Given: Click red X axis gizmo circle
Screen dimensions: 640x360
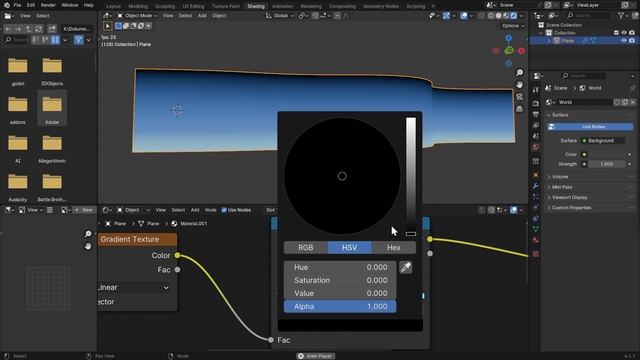Looking at the screenshot, I should tap(521, 51).
